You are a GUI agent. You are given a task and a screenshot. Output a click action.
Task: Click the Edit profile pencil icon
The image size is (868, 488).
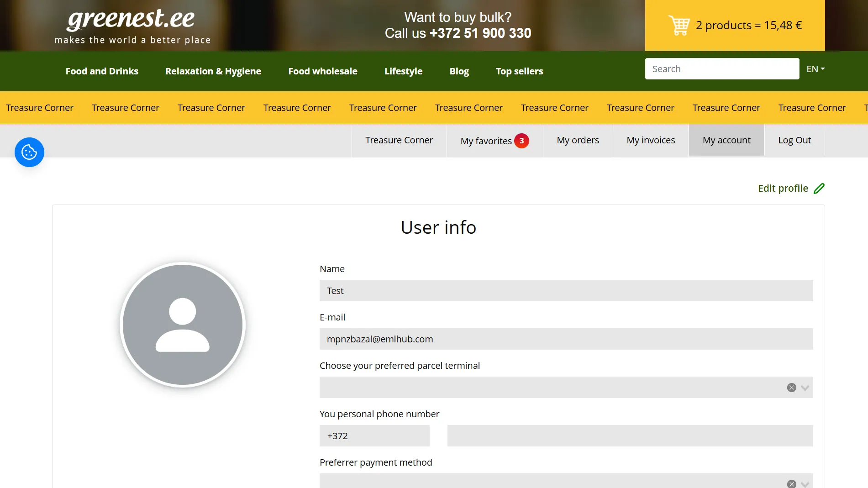[x=819, y=189]
